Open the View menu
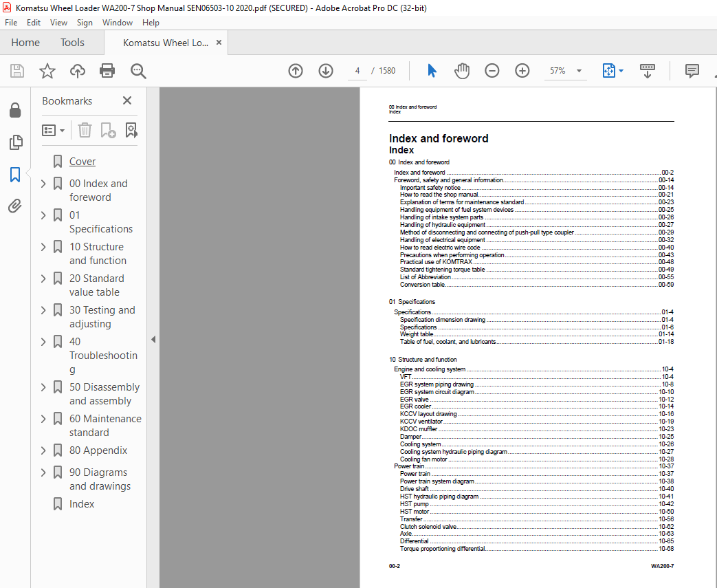This screenshot has width=717, height=588. pyautogui.click(x=58, y=23)
